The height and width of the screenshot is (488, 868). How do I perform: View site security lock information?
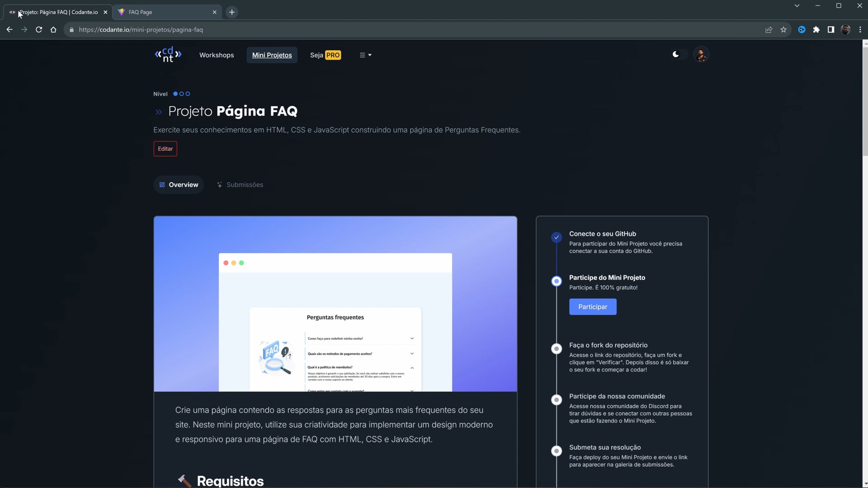(x=71, y=30)
